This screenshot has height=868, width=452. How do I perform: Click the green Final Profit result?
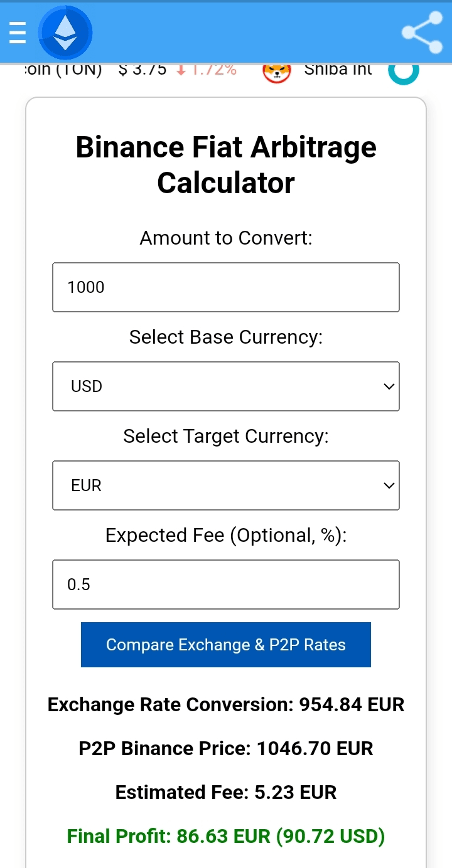tap(226, 836)
